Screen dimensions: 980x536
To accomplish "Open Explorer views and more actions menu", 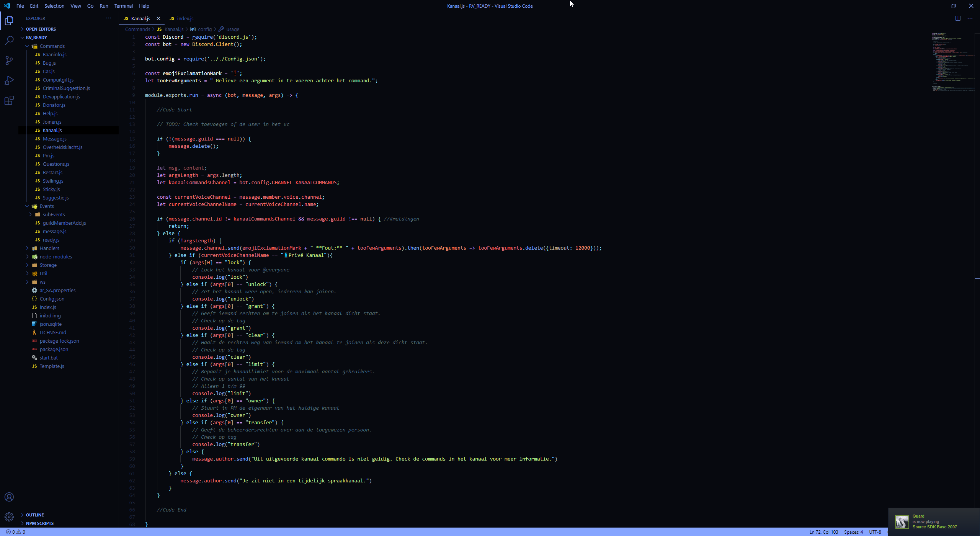I will pos(109,18).
